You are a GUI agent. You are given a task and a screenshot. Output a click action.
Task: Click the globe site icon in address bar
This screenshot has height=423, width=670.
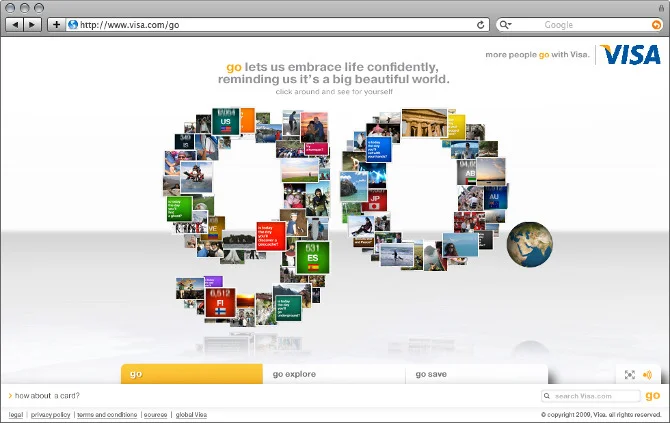click(x=73, y=25)
